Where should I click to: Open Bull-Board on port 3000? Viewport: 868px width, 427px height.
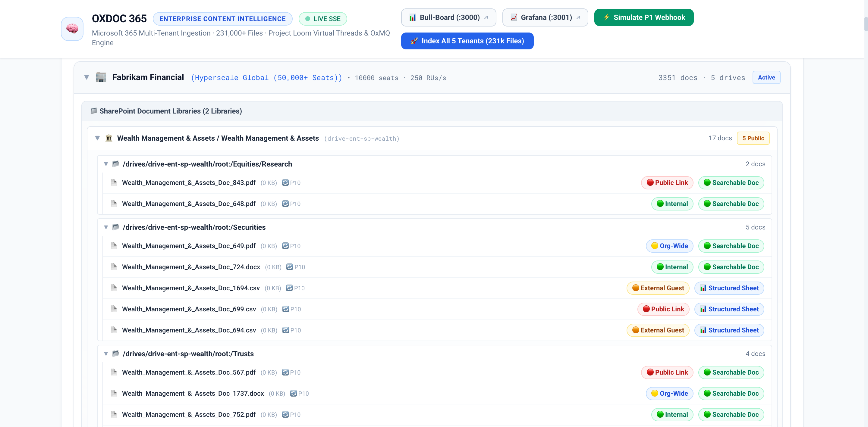pyautogui.click(x=448, y=17)
